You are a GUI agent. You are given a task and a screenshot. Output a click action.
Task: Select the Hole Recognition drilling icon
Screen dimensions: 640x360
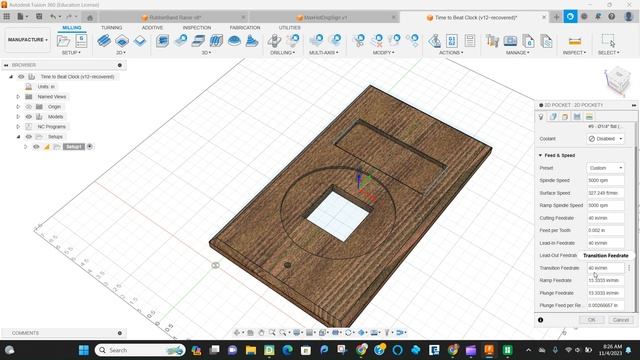coord(293,41)
